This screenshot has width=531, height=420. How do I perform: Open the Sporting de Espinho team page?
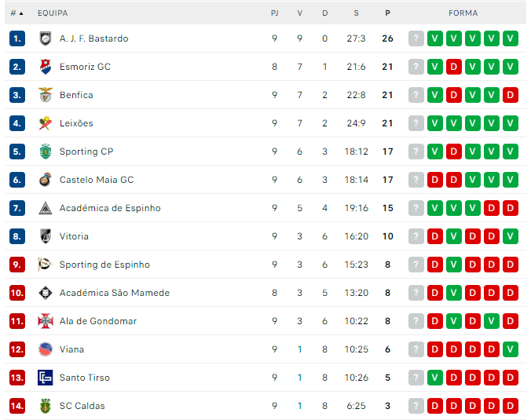[x=104, y=265]
